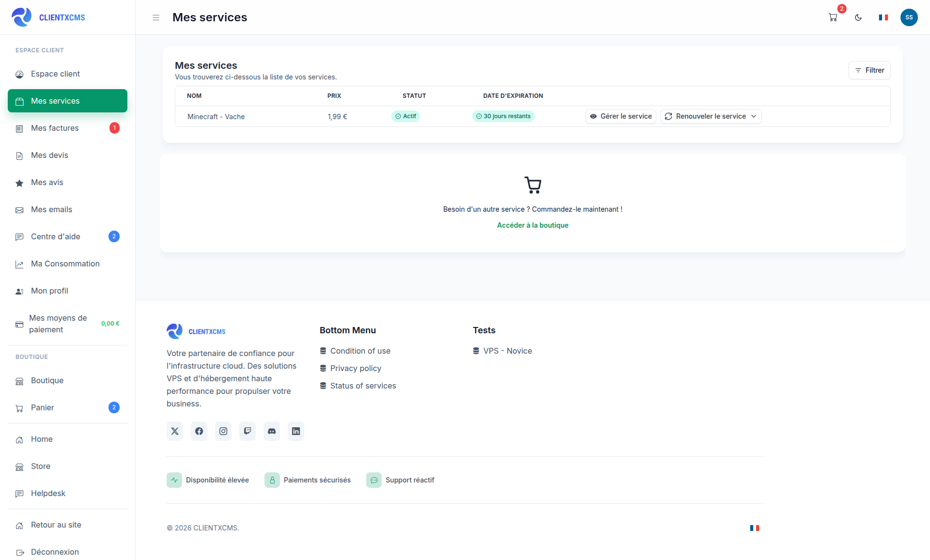Open X (Twitter) social icon
The width and height of the screenshot is (930, 560).
175,431
